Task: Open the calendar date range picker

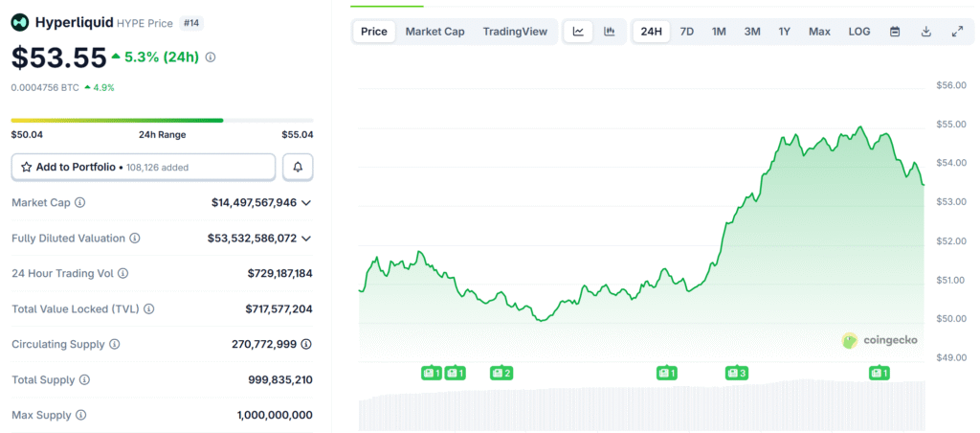Action: (895, 32)
